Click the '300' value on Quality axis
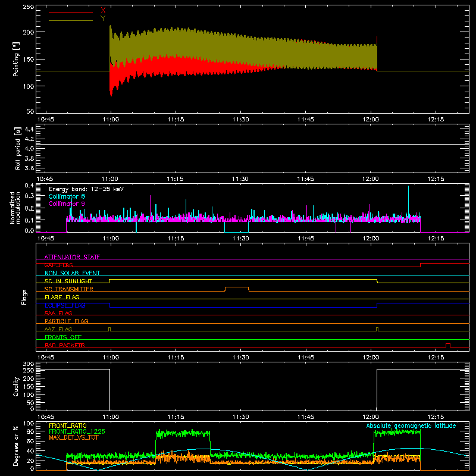Viewport: 476px width, 476px height. point(29,364)
